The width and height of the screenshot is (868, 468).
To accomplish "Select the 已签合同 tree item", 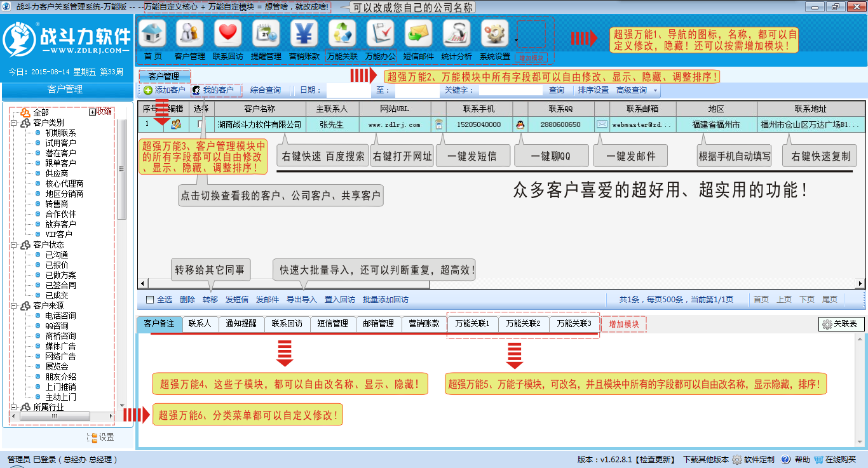I will tap(60, 285).
